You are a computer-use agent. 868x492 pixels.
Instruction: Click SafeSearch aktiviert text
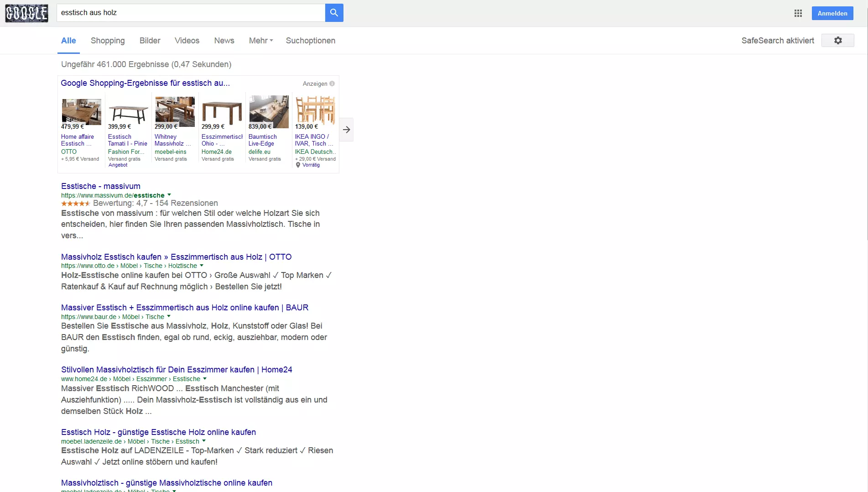(778, 41)
